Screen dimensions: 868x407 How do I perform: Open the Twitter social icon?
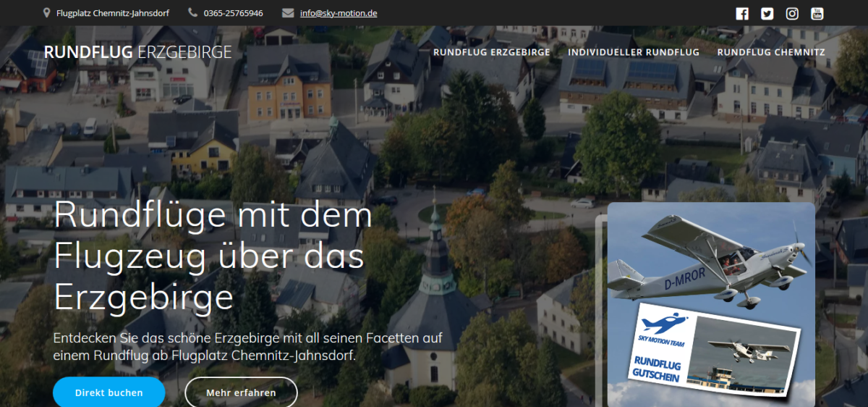click(767, 13)
